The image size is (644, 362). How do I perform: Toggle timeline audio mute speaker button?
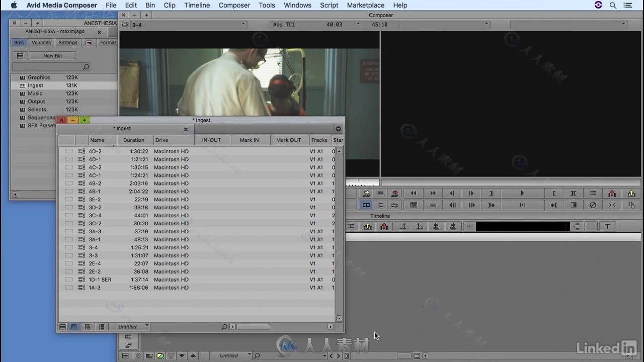point(469,227)
